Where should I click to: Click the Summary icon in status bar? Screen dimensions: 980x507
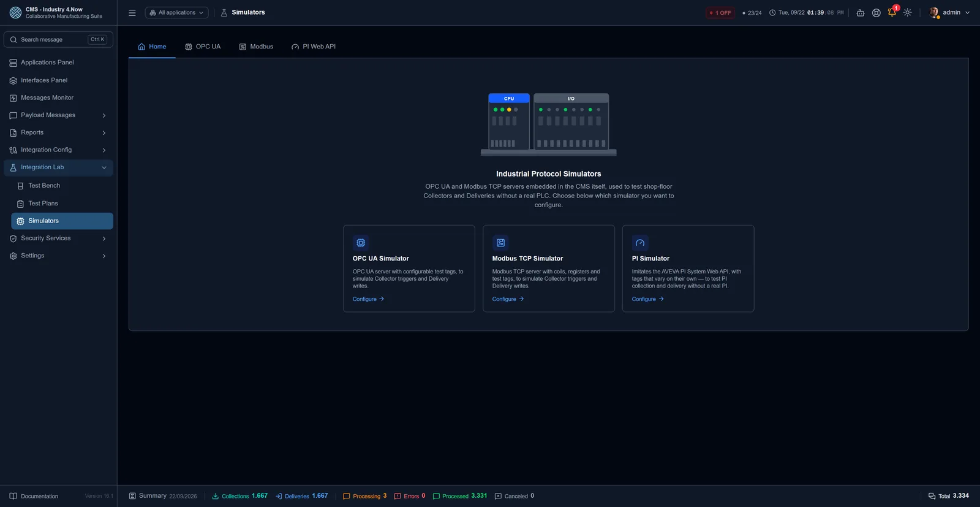tap(132, 496)
